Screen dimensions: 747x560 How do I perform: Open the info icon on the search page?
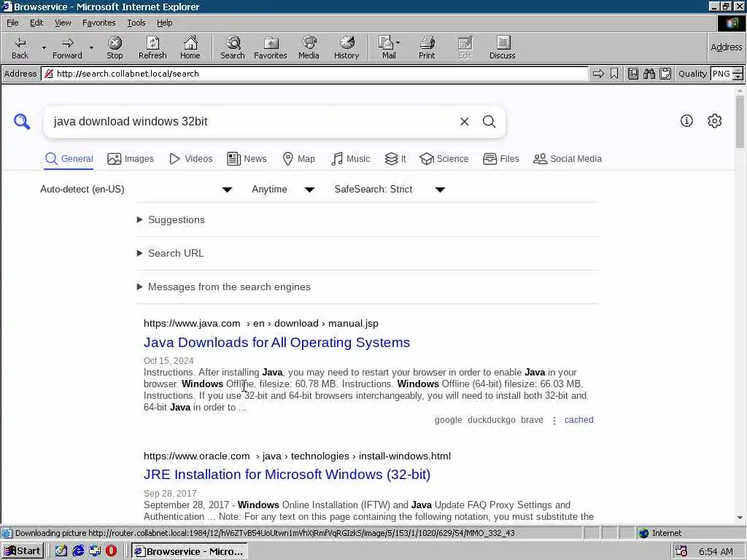pos(686,121)
